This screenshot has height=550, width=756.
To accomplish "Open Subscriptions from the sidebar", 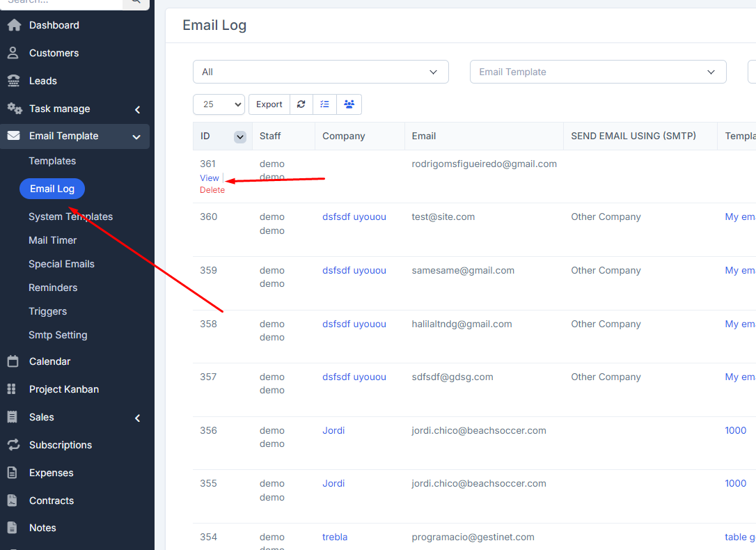I will (60, 445).
